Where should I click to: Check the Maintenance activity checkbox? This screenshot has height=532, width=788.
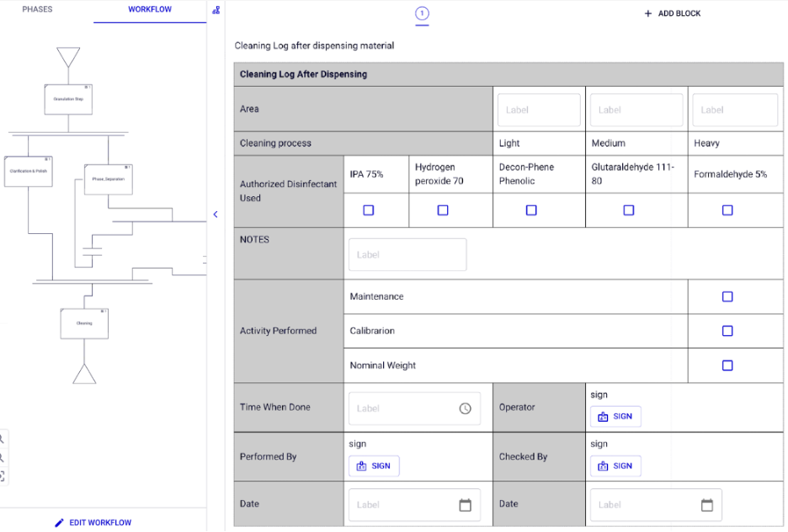click(727, 296)
